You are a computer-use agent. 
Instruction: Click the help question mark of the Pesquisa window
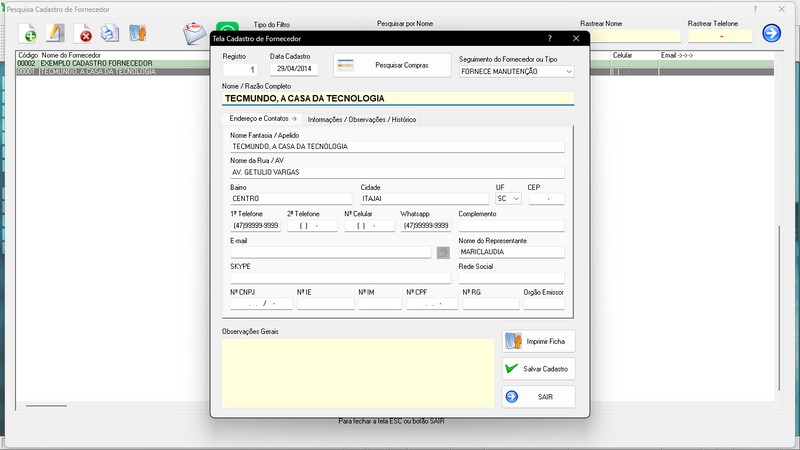(755, 9)
